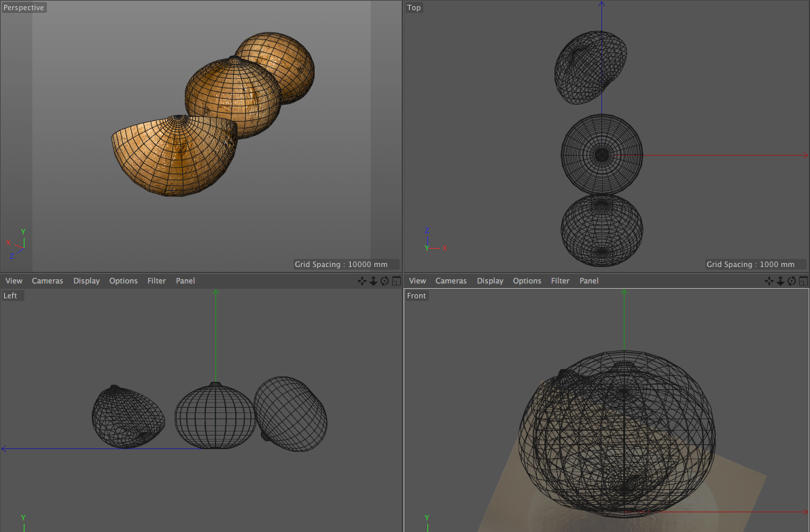Click the zoom camera icon in Left viewport
The width and height of the screenshot is (810, 532).
point(373,281)
